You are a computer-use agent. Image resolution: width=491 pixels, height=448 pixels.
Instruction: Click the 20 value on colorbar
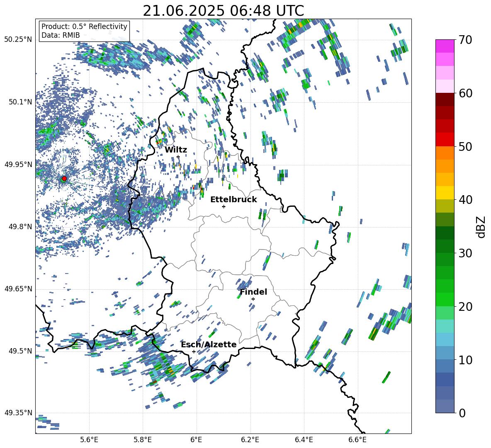[x=465, y=306]
